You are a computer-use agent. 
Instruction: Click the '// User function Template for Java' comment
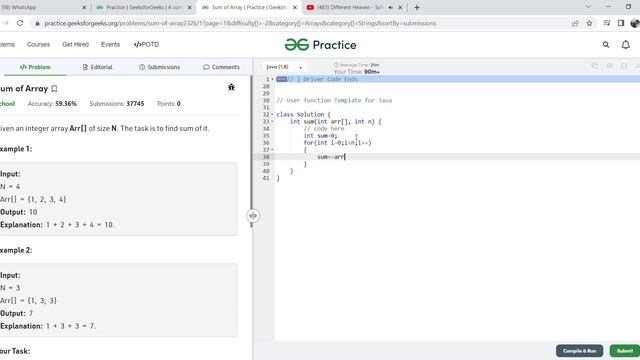(334, 100)
